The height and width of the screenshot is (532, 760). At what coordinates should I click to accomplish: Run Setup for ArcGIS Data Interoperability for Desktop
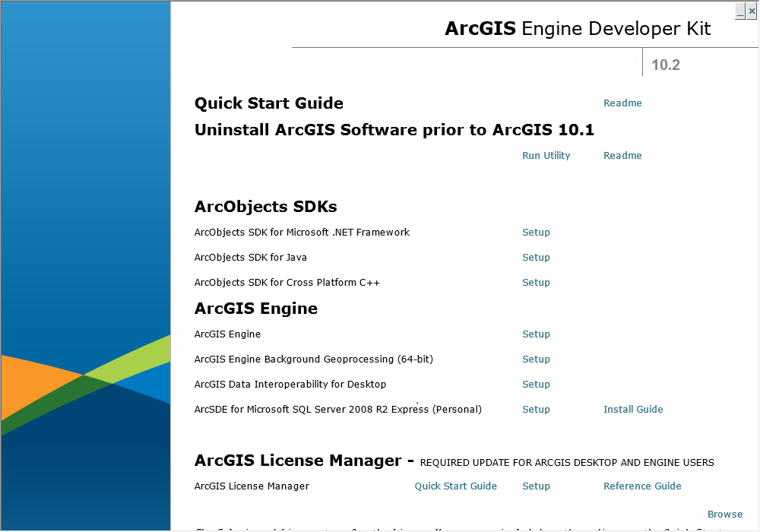[536, 384]
